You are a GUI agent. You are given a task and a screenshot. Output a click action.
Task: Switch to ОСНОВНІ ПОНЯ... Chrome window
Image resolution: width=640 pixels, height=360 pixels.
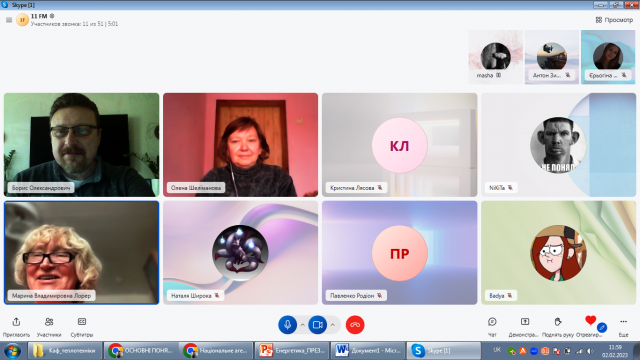coord(141,351)
